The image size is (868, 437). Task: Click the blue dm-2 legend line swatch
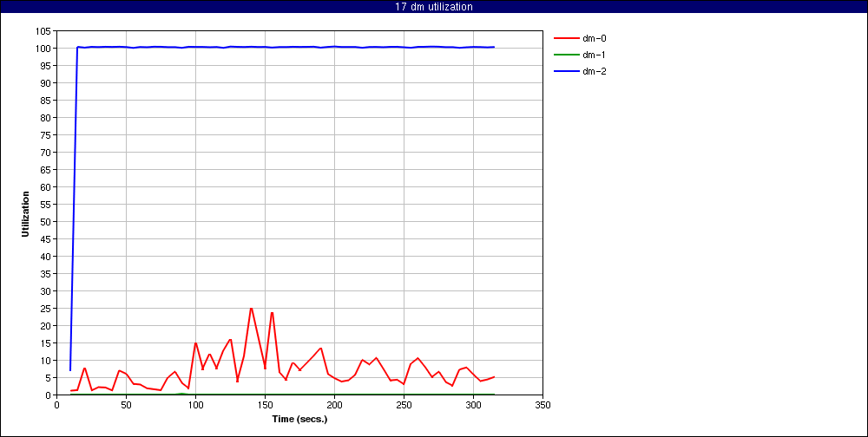coord(566,71)
